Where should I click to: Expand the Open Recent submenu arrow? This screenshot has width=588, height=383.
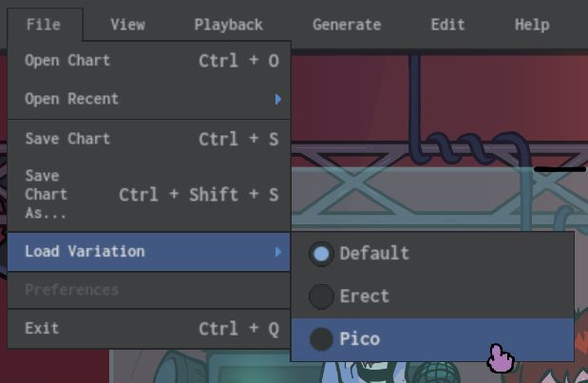[x=277, y=99]
